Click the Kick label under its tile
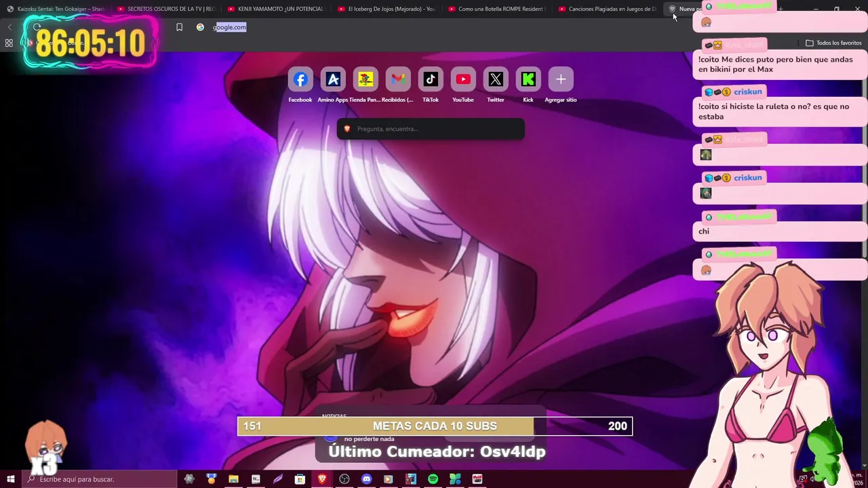868x488 pixels. [x=528, y=100]
